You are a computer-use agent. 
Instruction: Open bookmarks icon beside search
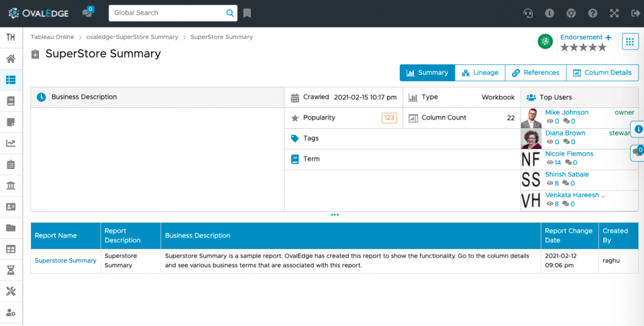pos(247,13)
